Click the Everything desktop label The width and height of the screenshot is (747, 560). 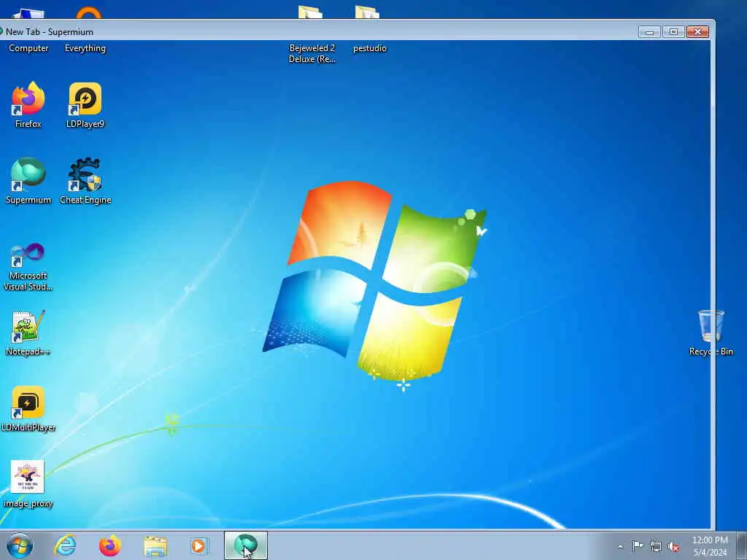click(x=85, y=48)
